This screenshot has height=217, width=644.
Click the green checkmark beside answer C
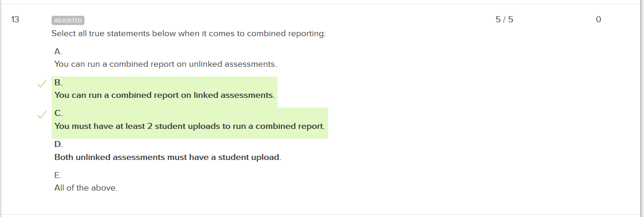(x=42, y=115)
